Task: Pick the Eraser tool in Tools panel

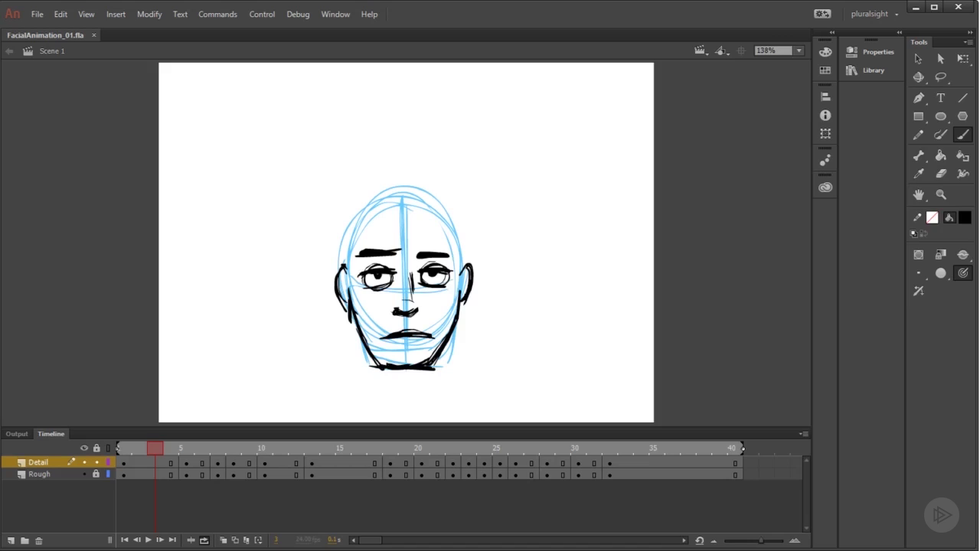Action: (x=941, y=174)
